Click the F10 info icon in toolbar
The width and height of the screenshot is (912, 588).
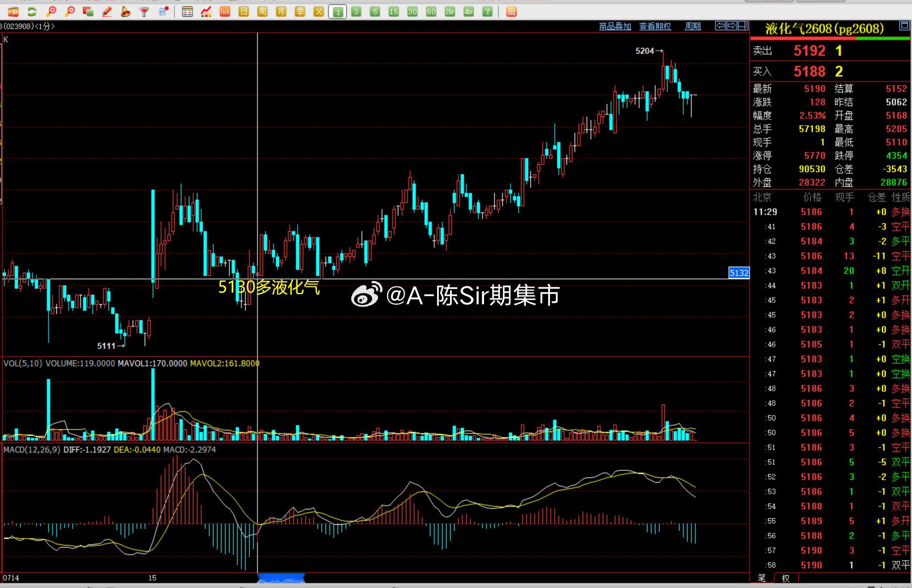coord(13,12)
